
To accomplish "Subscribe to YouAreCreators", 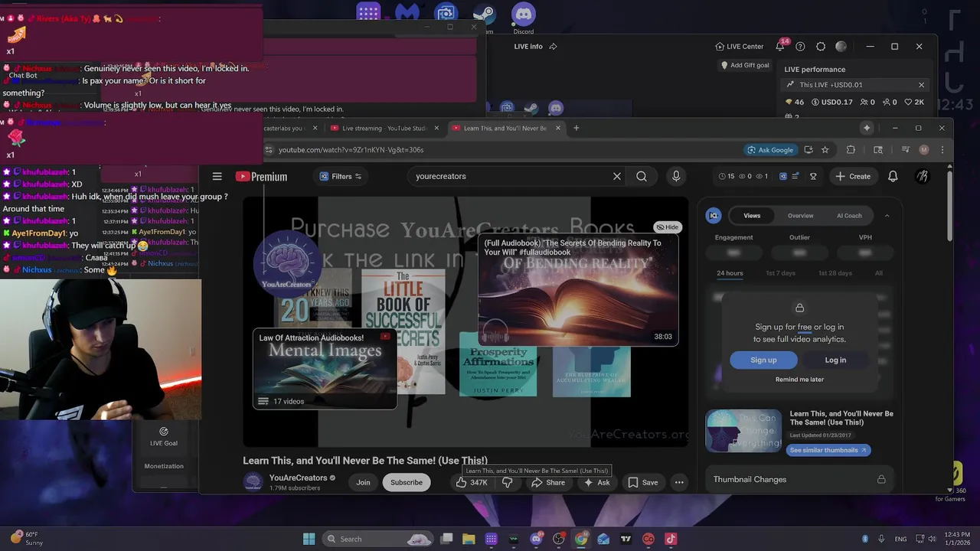I will 407,482.
